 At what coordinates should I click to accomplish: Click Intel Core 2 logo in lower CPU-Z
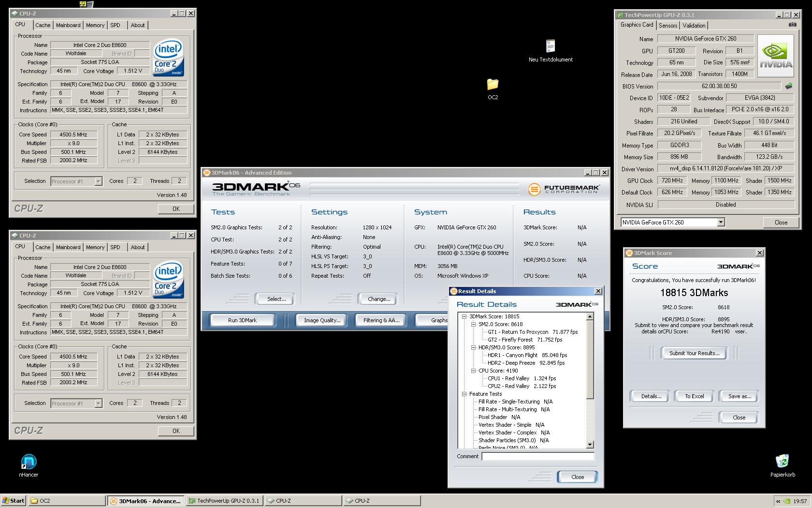(x=168, y=280)
